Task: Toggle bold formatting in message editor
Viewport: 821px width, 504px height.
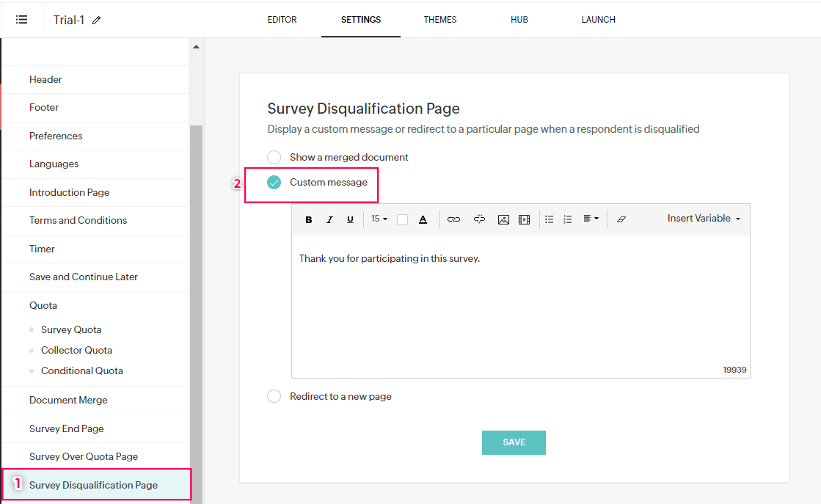Action: (309, 219)
